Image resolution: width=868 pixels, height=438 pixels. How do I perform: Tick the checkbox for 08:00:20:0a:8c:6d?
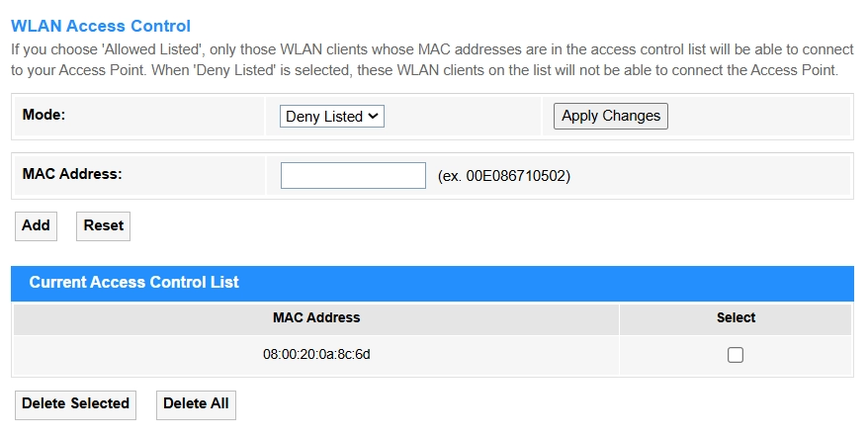[x=736, y=355]
